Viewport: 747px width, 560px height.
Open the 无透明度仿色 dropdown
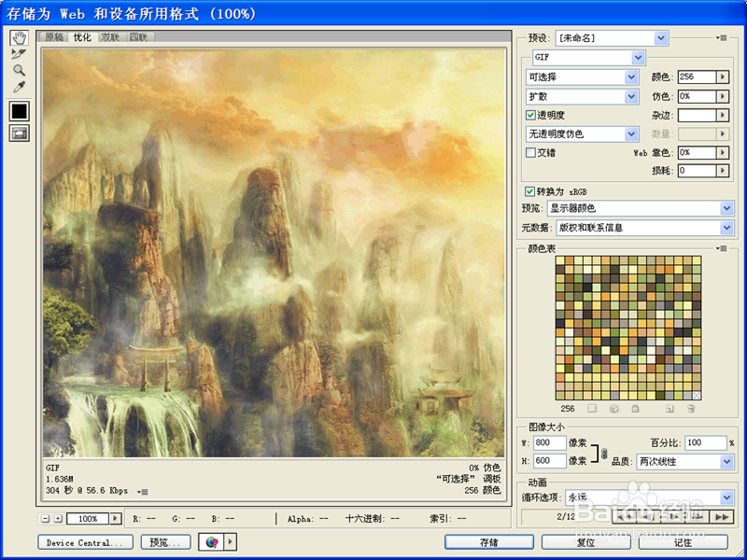click(582, 134)
